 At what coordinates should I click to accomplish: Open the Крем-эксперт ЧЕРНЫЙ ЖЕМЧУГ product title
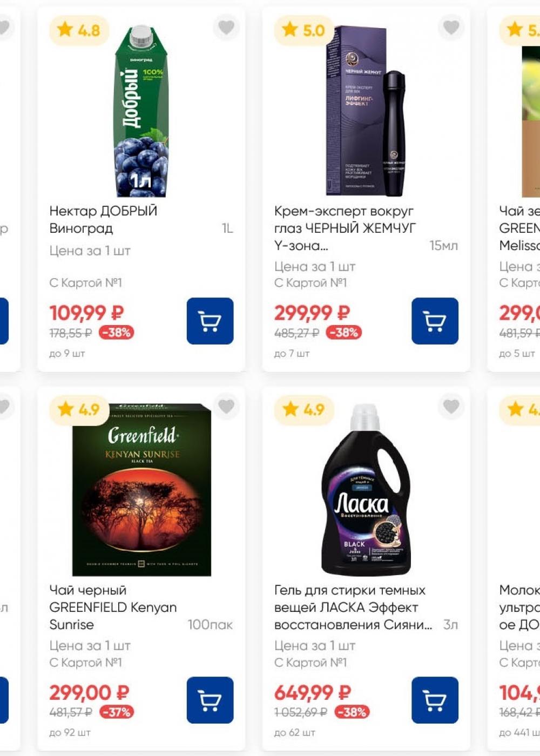coord(345,228)
